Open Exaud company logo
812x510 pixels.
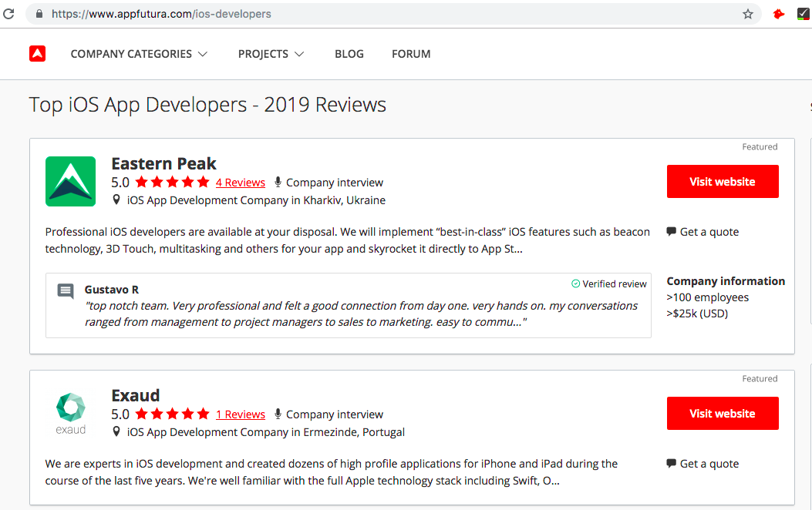click(70, 413)
